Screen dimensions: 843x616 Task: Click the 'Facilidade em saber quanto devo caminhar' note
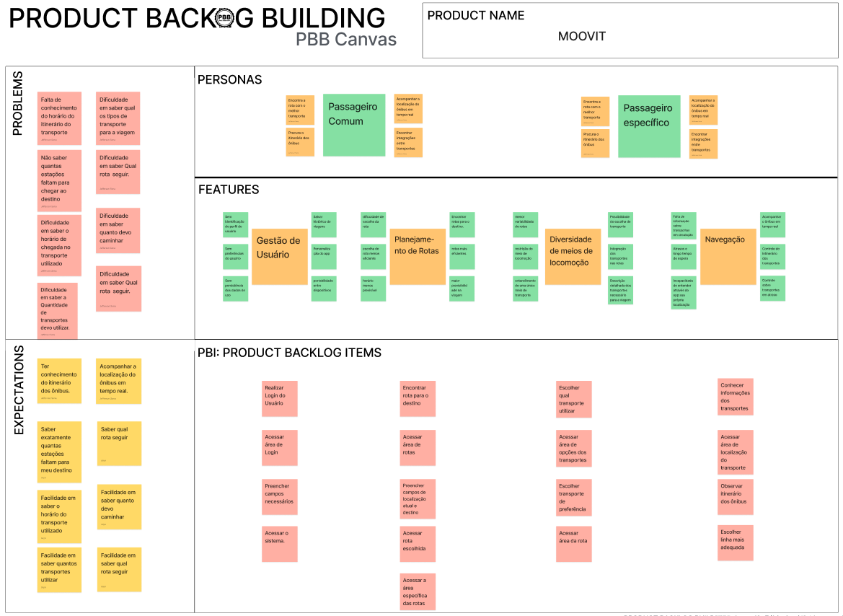tap(120, 507)
